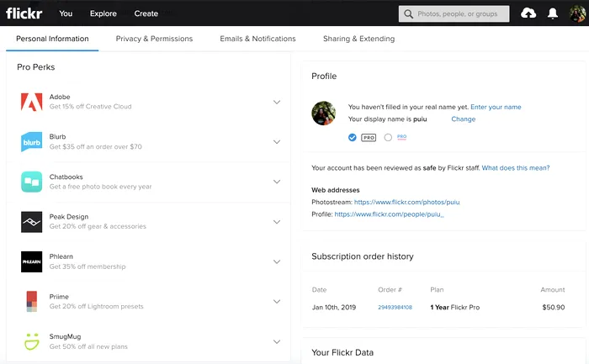Screen dimensions: 589x364
Task: Open the upload cloud icon
Action: pyautogui.click(x=528, y=13)
